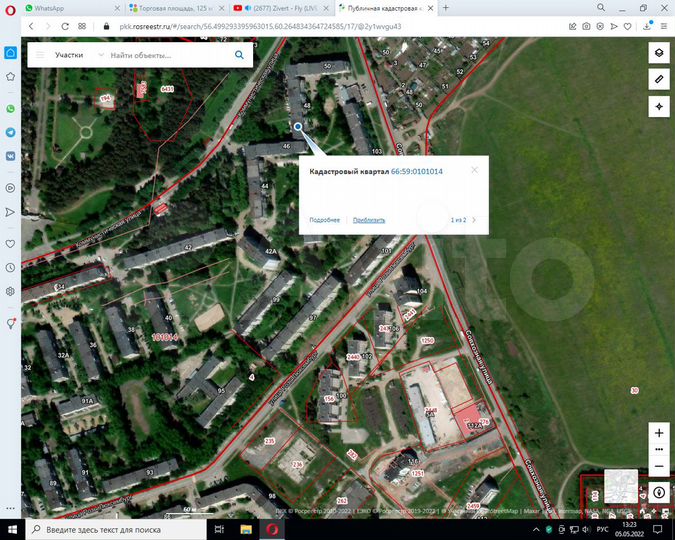Click the Приблизить link in popup
675x540 pixels.
(x=369, y=220)
